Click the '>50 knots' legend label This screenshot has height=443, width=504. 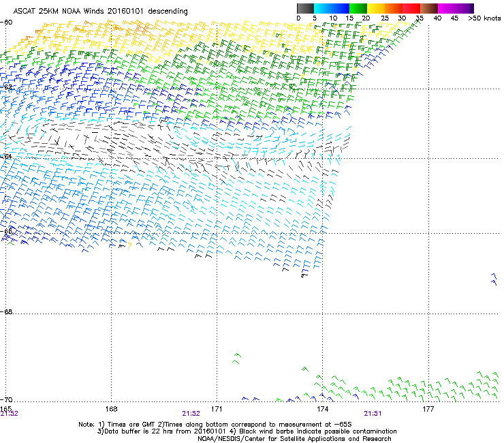(x=484, y=18)
